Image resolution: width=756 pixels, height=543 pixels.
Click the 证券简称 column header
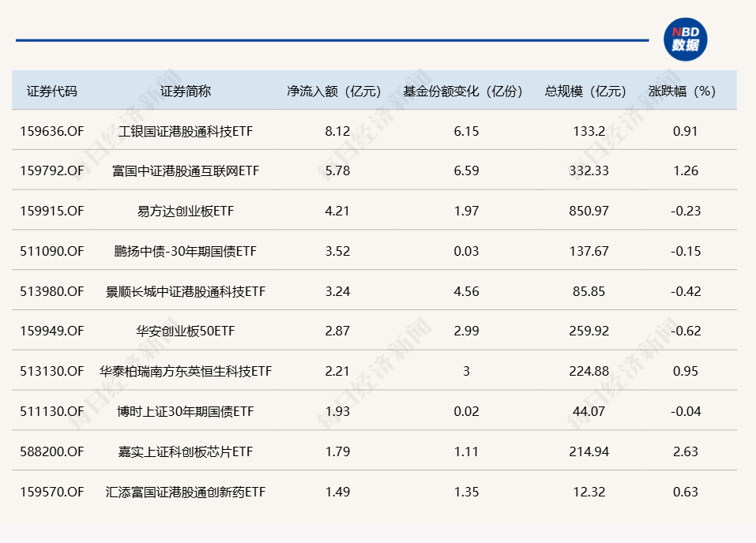click(x=186, y=91)
